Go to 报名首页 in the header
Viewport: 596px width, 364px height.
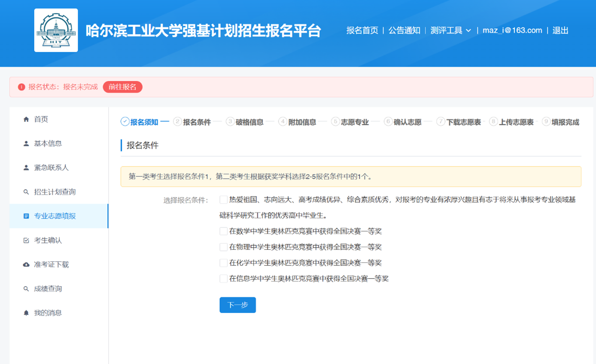click(x=362, y=30)
